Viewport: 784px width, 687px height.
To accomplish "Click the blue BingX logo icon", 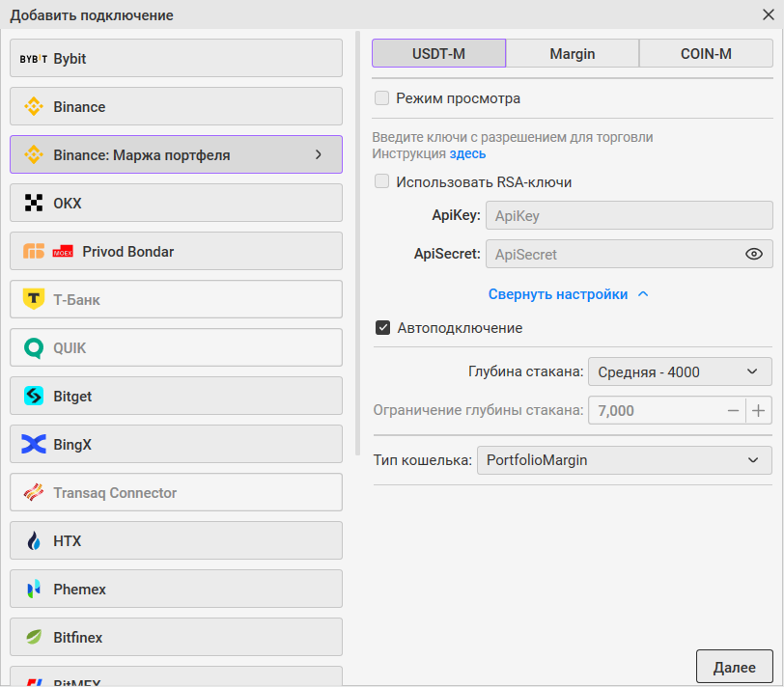I will coord(34,444).
